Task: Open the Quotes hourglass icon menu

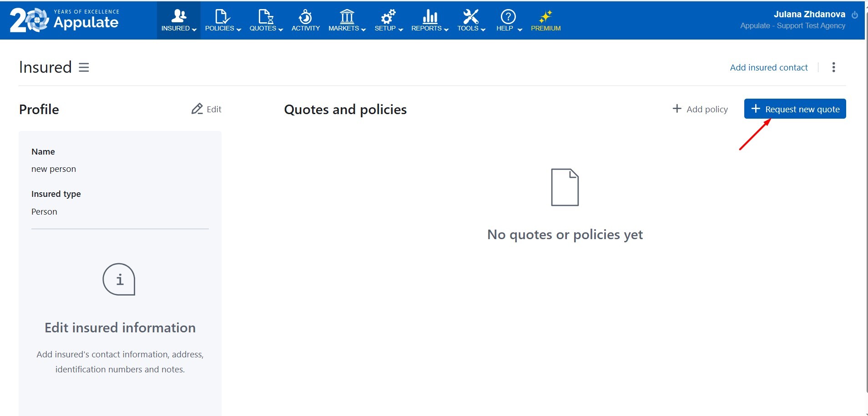Action: pos(266,16)
